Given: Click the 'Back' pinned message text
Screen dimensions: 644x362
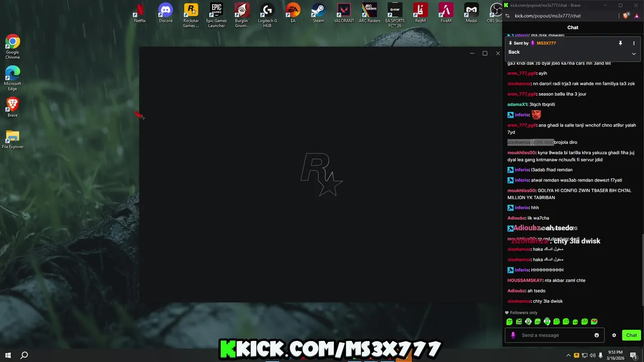Looking at the screenshot, I should click(x=514, y=52).
